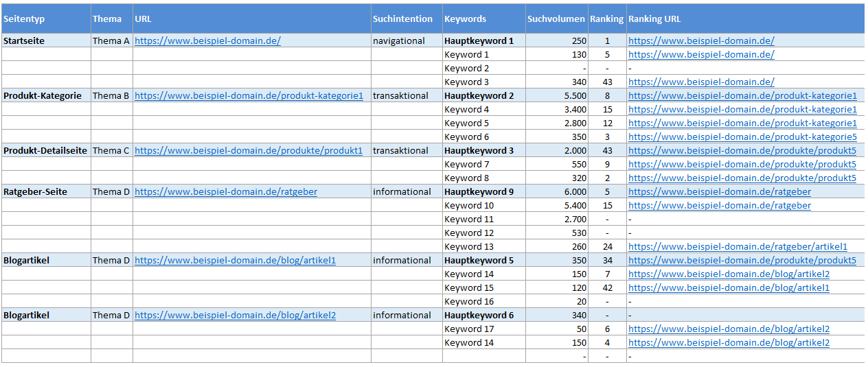Select the Thema C cell
The width and height of the screenshot is (868, 367).
pyautogui.click(x=112, y=150)
